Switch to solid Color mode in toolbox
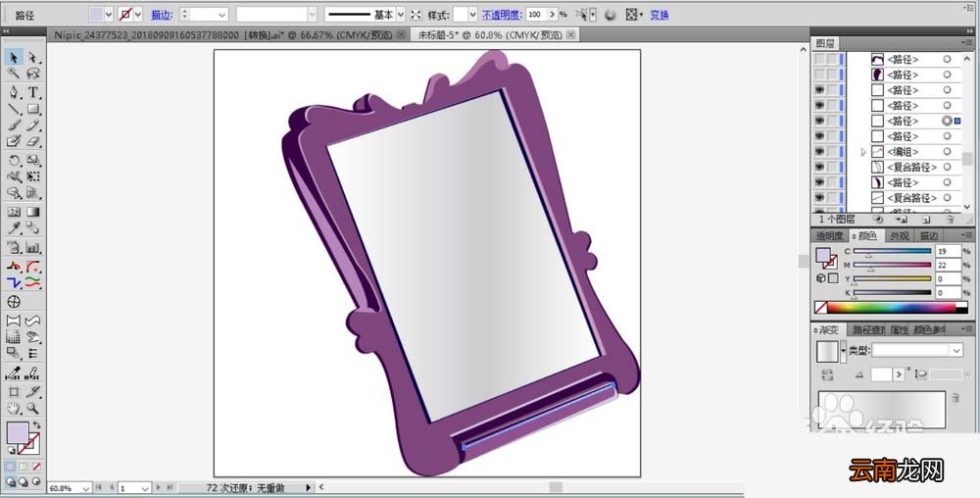 11,466
